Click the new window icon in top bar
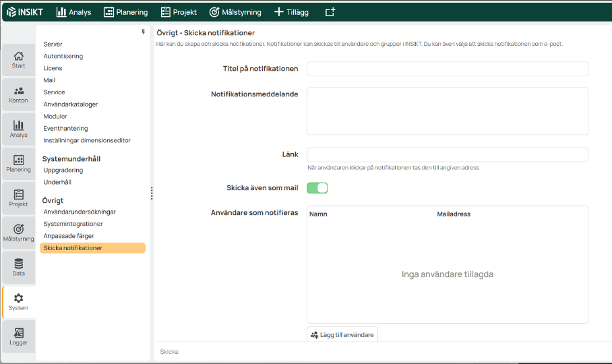612x364 pixels. (x=330, y=12)
